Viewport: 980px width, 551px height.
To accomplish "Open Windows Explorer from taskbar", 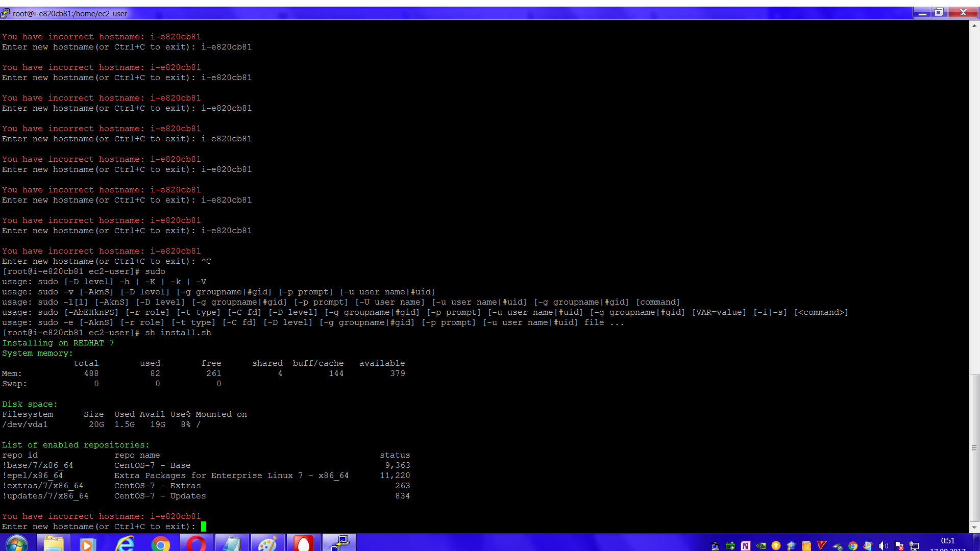I will click(x=54, y=544).
